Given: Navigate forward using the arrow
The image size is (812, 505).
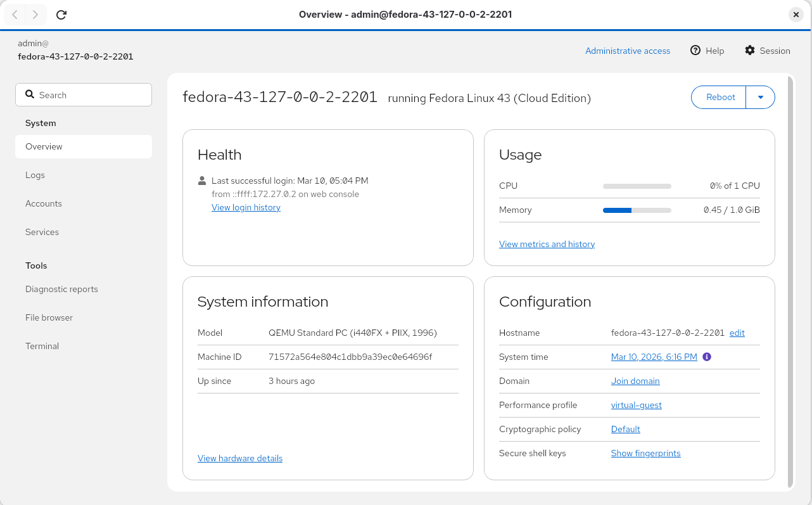Looking at the screenshot, I should click(x=37, y=15).
